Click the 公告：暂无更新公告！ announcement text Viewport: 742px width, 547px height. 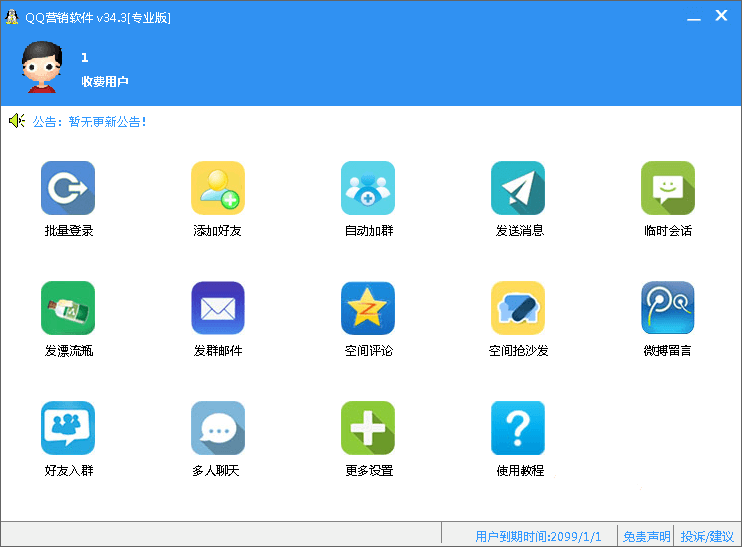(89, 122)
